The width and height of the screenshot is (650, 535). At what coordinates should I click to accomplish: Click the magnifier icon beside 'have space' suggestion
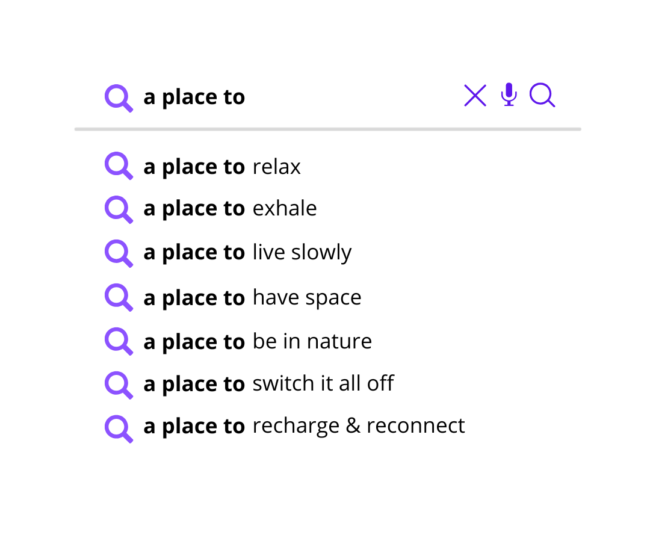point(119,298)
